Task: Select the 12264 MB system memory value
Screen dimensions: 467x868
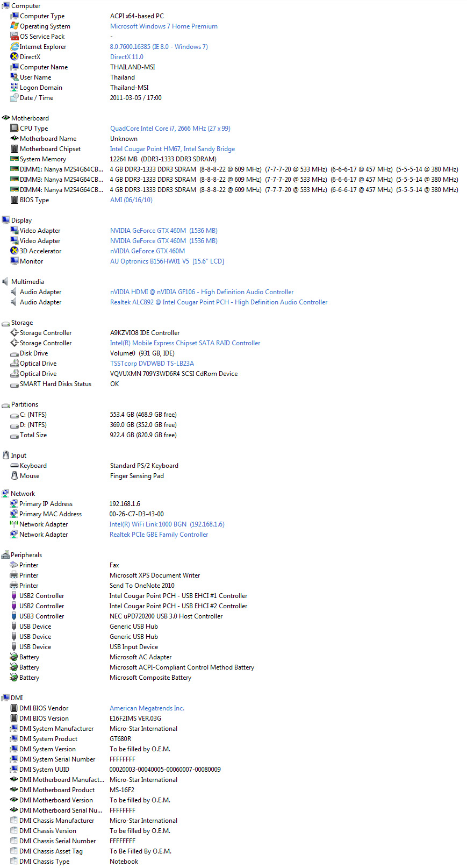Action: (163, 159)
